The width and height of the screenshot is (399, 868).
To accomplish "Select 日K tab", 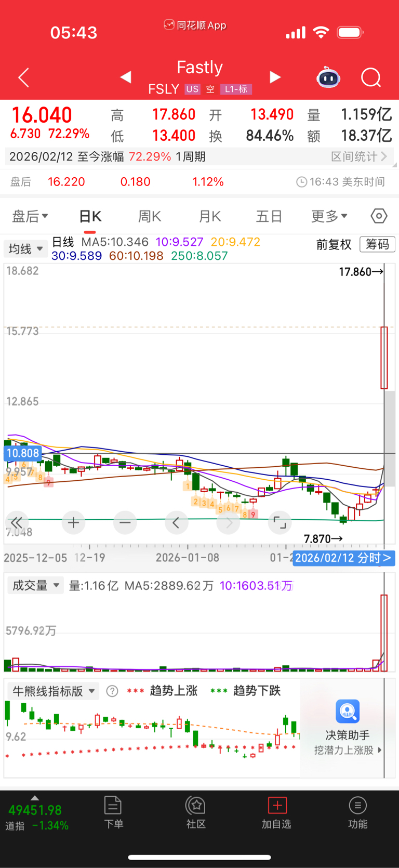I will coord(90,216).
